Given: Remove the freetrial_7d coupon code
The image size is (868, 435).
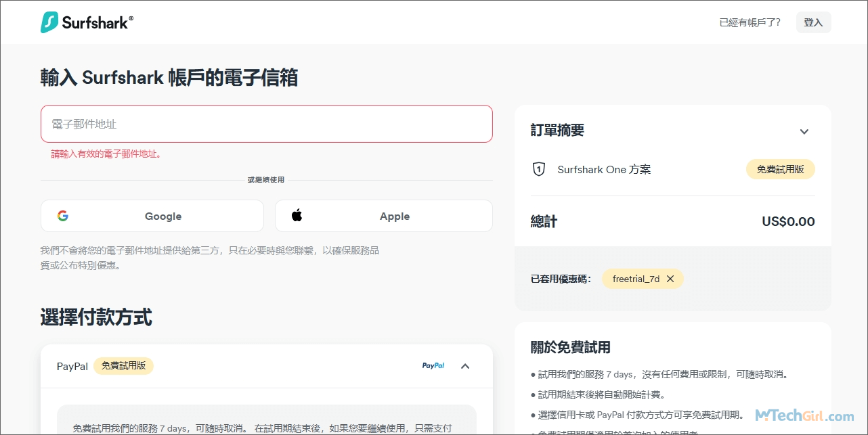Looking at the screenshot, I should (x=670, y=279).
